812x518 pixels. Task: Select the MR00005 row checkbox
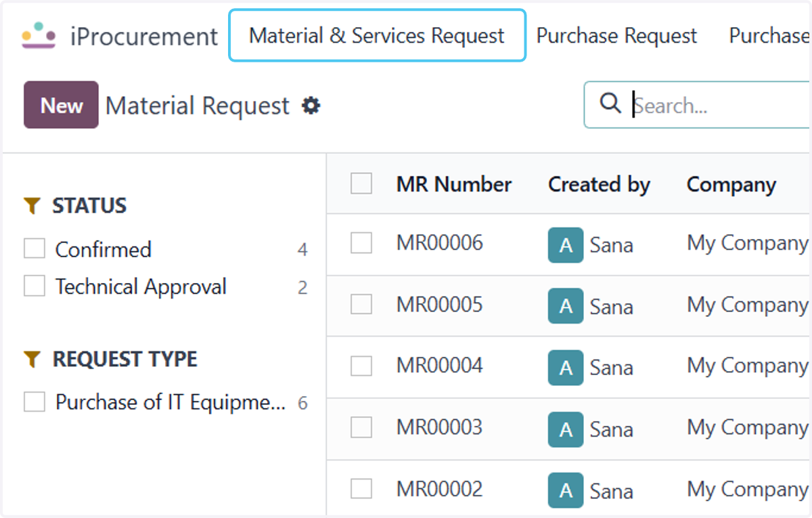[361, 305]
